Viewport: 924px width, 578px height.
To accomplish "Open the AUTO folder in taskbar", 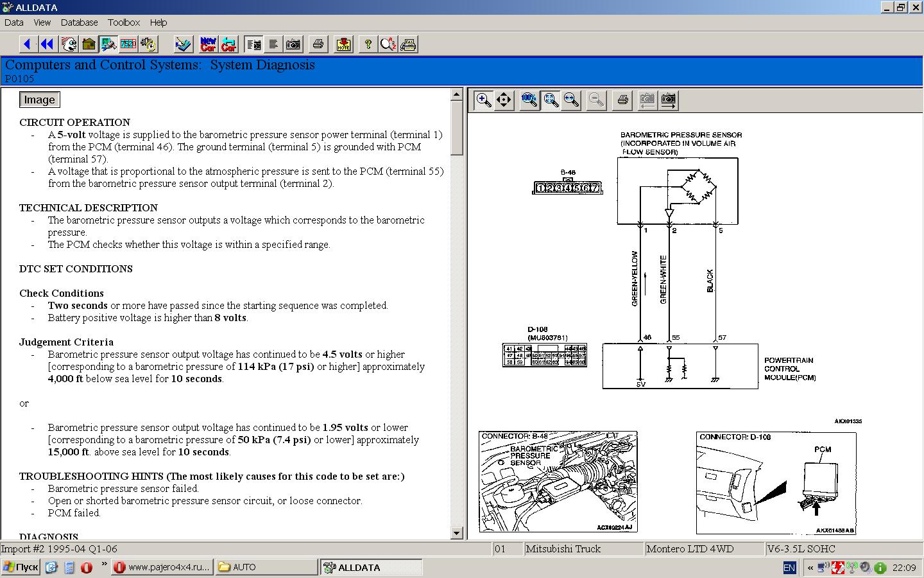I will pos(266,567).
